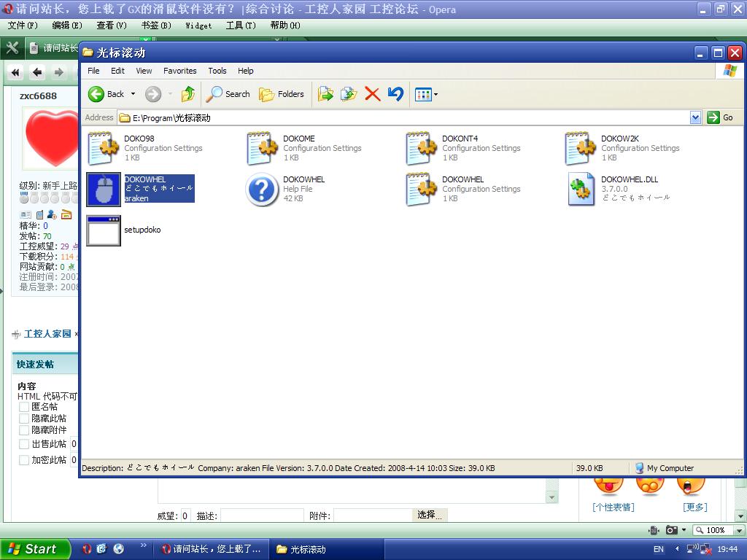The height and width of the screenshot is (560, 747).
Task: Check the 加密此帖 checkbox
Action: 24,460
